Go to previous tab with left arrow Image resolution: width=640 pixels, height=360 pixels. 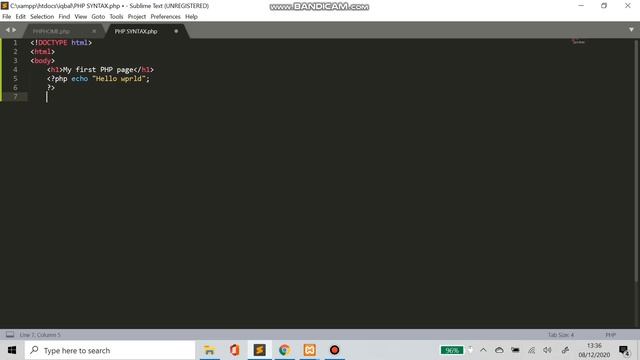[7, 30]
